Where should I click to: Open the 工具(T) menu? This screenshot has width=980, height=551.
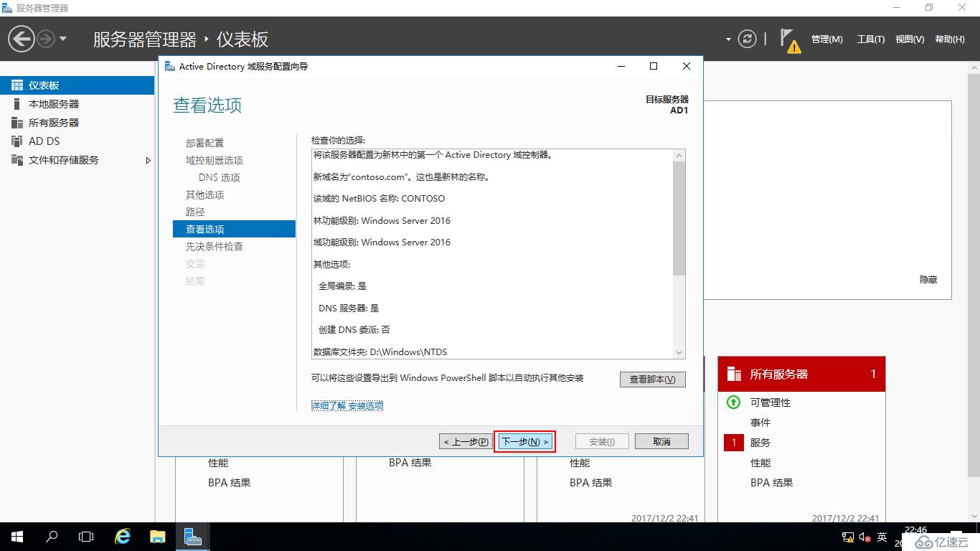pos(870,39)
